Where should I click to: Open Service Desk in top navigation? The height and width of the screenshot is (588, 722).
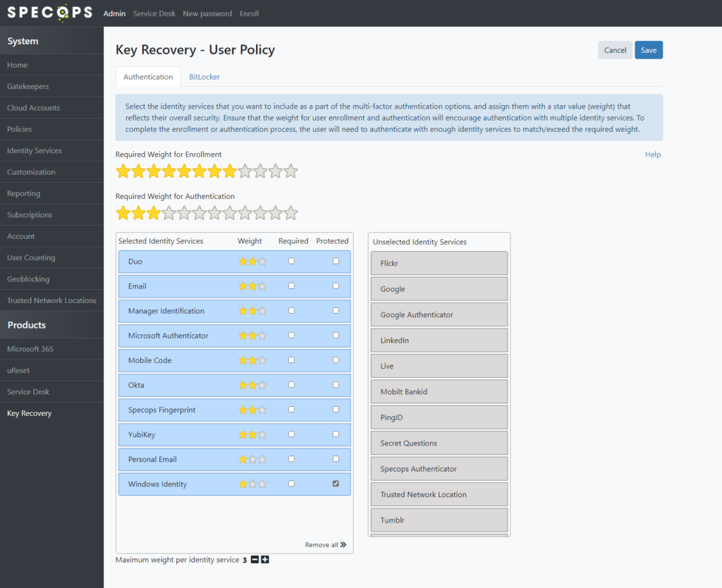154,14
